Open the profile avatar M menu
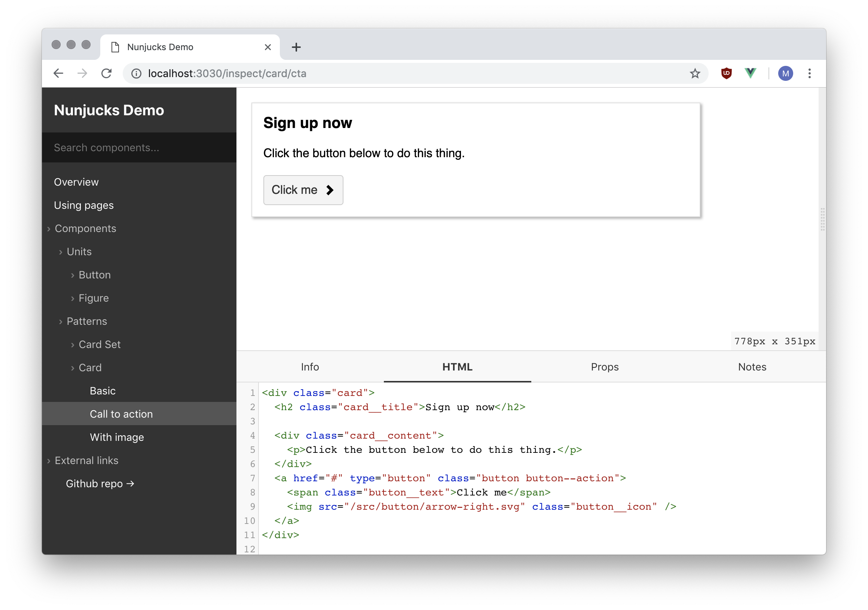868x610 pixels. pyautogui.click(x=785, y=73)
